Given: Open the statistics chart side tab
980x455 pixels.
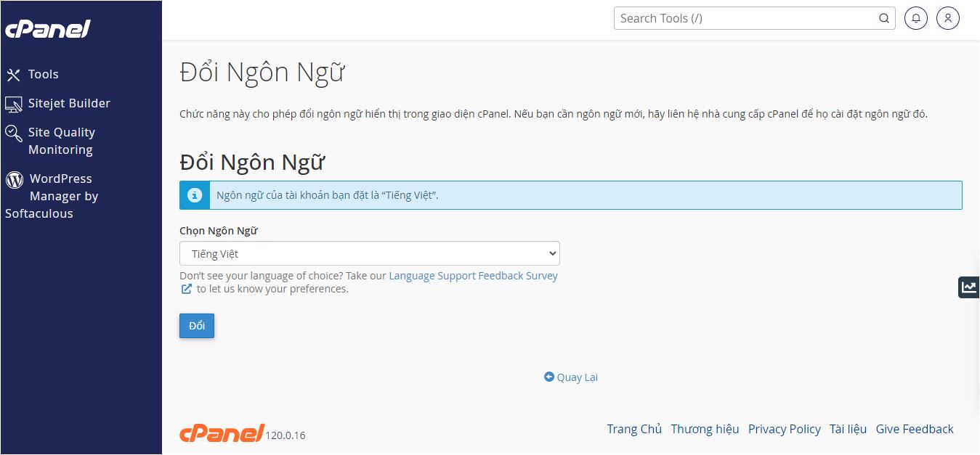Looking at the screenshot, I should click(969, 287).
